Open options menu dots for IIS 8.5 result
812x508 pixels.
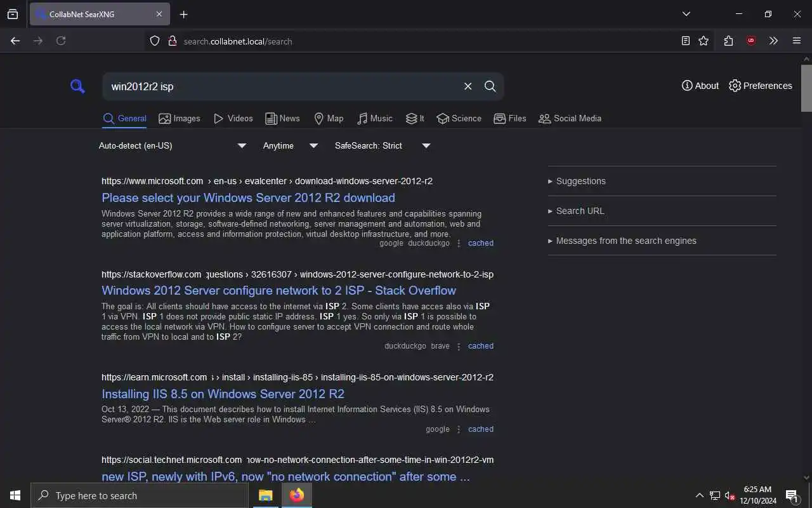(x=459, y=429)
